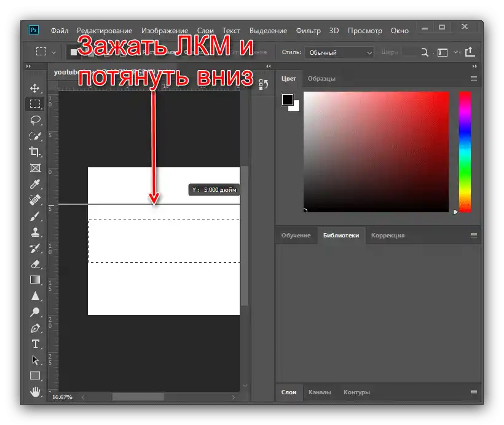Click the workspace layout icon
The height and width of the screenshot is (425, 504).
tap(443, 52)
